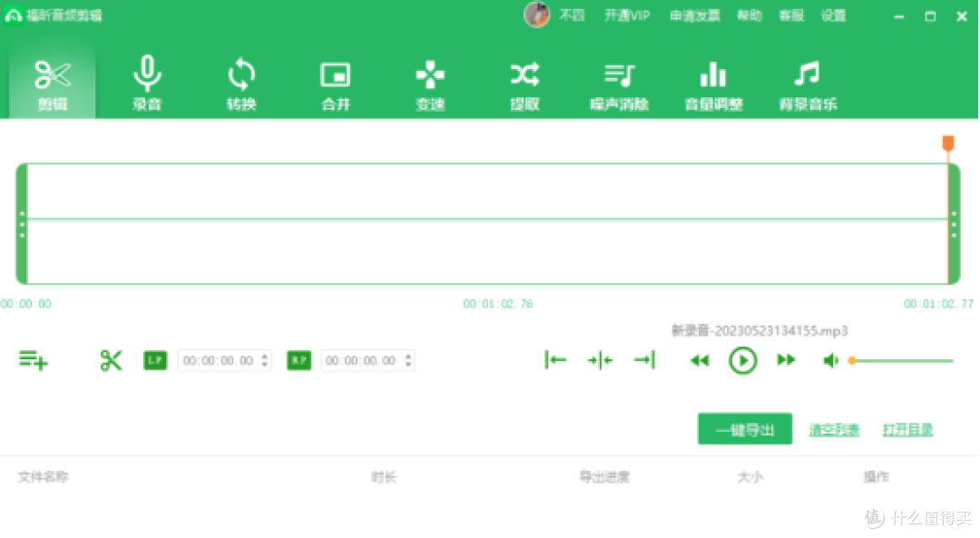Click the fast-forward button

click(786, 360)
